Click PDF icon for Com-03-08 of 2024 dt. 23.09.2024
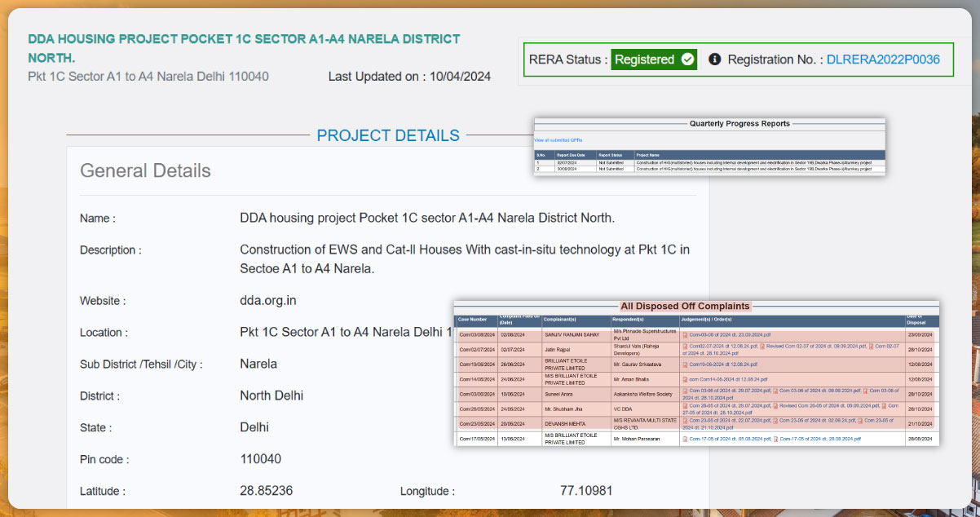Image resolution: width=980 pixels, height=517 pixels. 685,334
